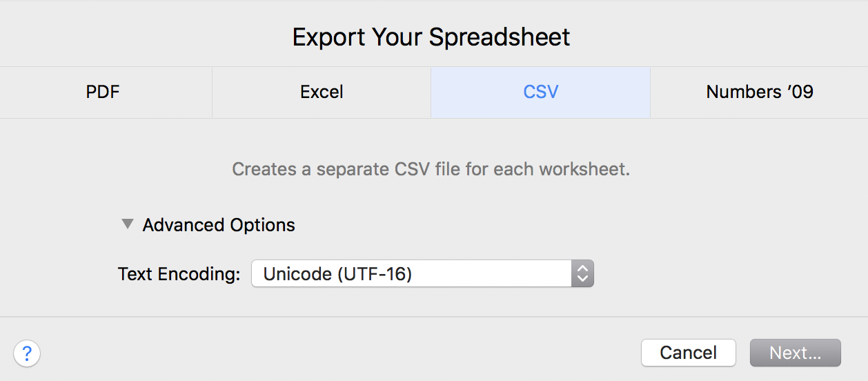
Task: Click the "Text Encoding:" label
Action: (x=179, y=274)
